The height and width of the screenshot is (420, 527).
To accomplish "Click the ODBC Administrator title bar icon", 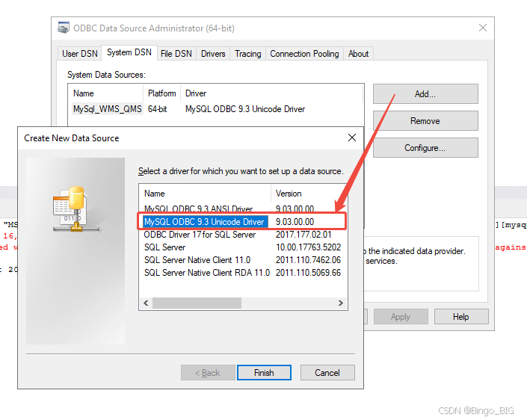I will 64,28.
